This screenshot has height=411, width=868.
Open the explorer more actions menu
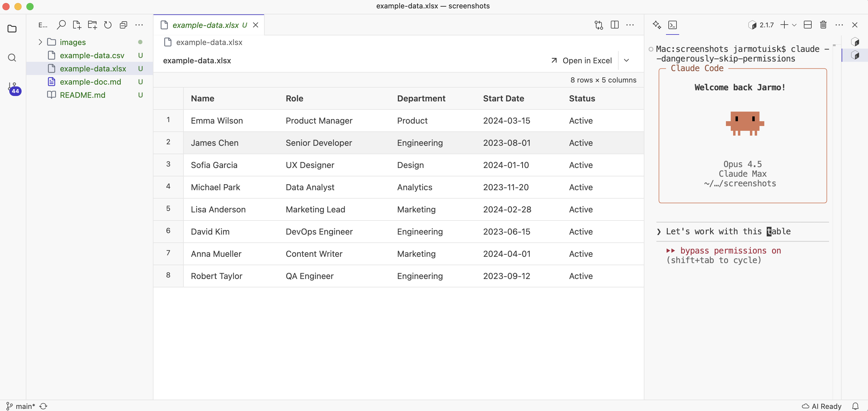139,25
